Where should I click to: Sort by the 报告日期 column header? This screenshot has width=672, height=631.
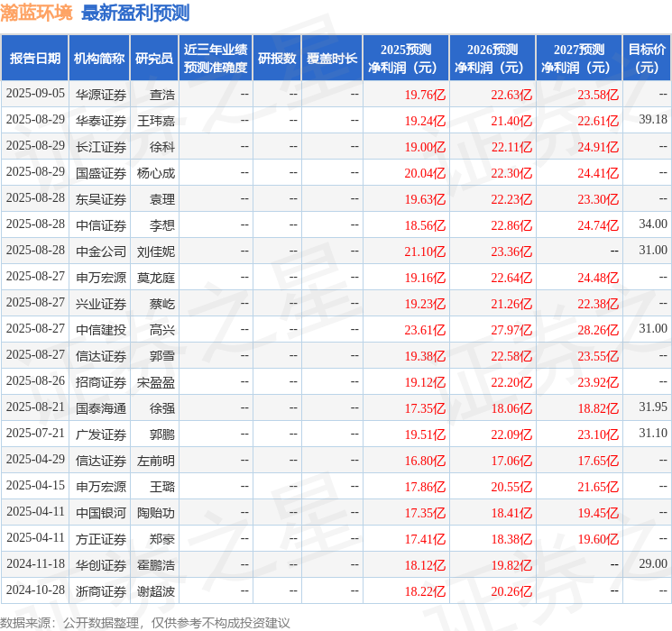[x=35, y=59]
